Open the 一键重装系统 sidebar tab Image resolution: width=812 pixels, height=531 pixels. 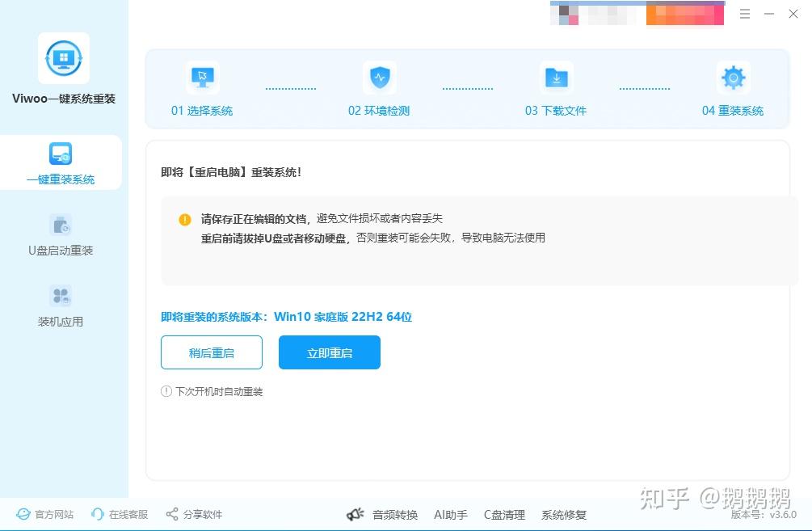61,162
